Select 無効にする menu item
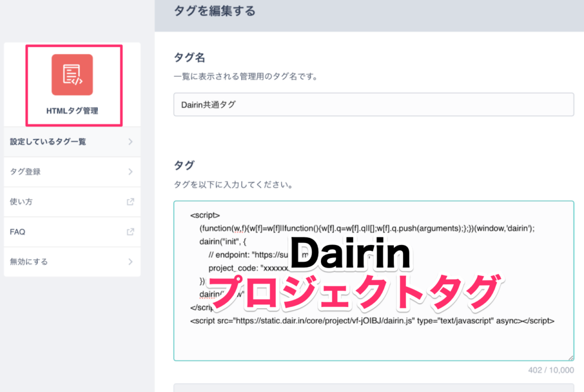This screenshot has width=584, height=392. pyautogui.click(x=72, y=262)
